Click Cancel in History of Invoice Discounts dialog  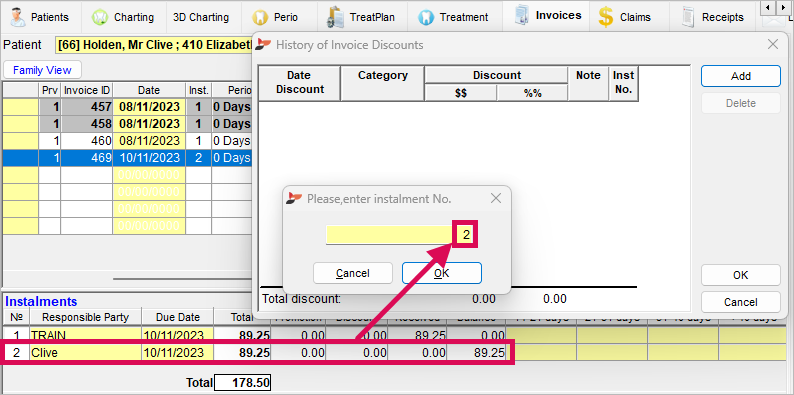click(x=741, y=302)
